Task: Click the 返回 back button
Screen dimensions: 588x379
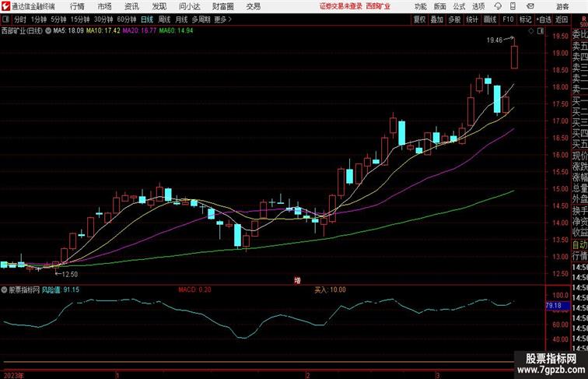Action: 562,19
